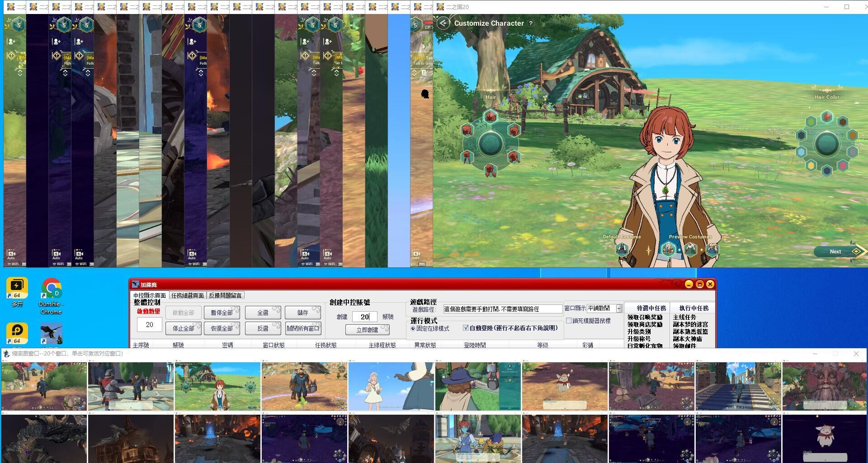This screenshot has width=868, height=463.
Task: Select the topmost hairstyle in Hair wheel
Action: (x=490, y=117)
